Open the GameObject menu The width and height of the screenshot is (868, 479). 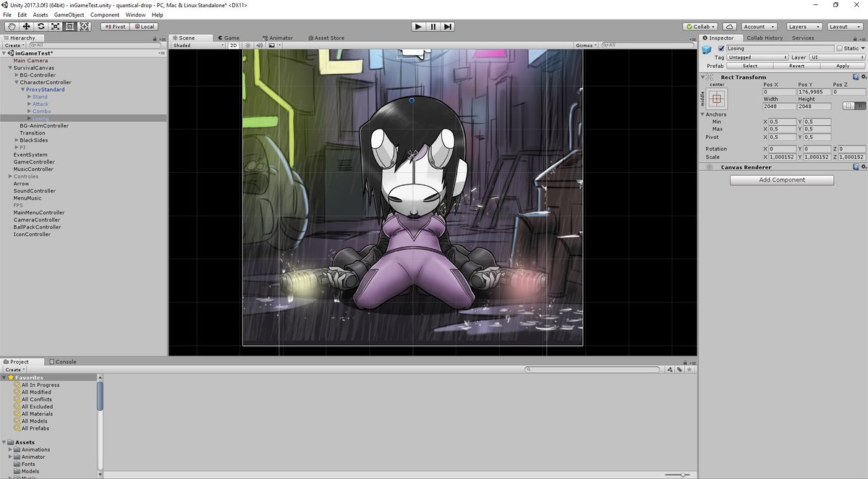click(x=69, y=14)
